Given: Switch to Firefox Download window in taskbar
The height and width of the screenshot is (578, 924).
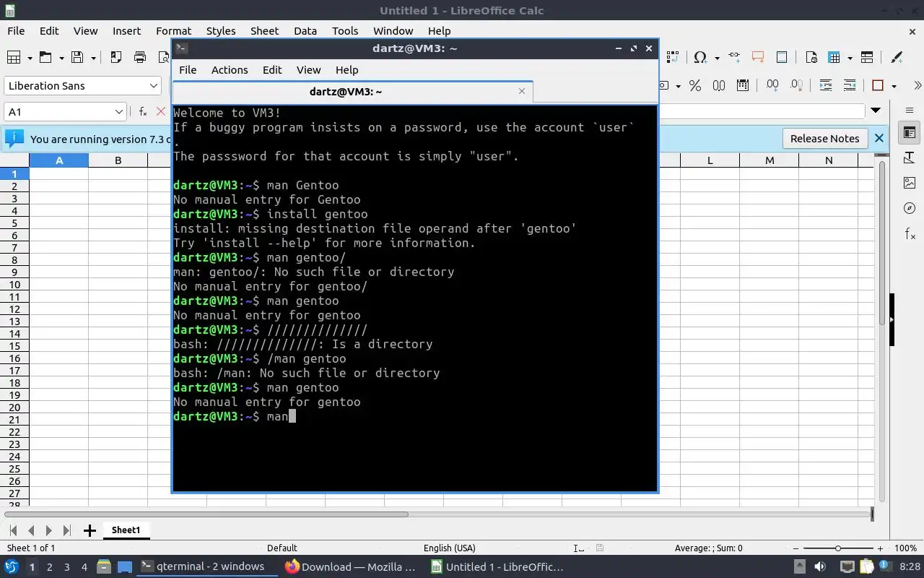Looking at the screenshot, I should point(351,566).
